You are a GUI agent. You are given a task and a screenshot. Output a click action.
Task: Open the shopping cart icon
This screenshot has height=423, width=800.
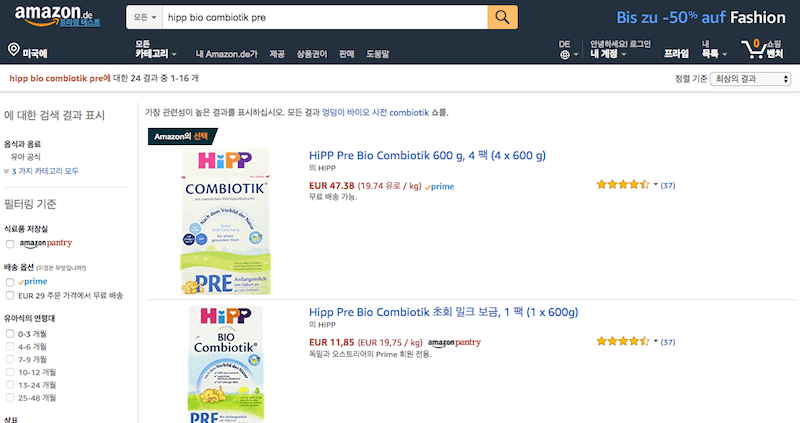(x=753, y=48)
